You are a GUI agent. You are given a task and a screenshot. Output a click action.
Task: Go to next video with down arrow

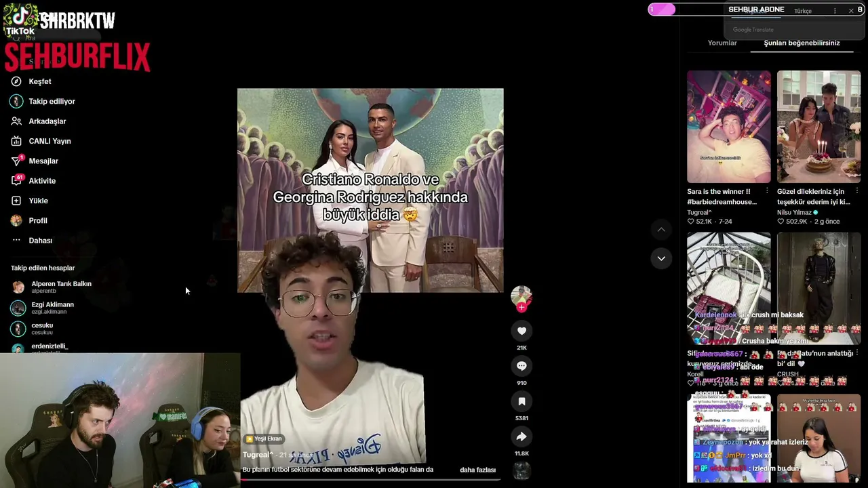[x=661, y=258]
